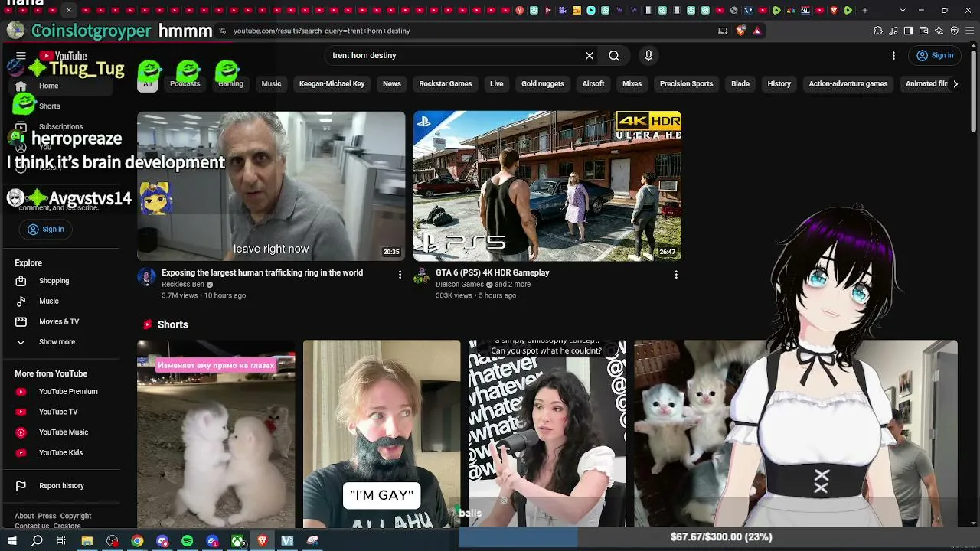Open Shopping under Explore
The image size is (980, 551).
point(54,281)
